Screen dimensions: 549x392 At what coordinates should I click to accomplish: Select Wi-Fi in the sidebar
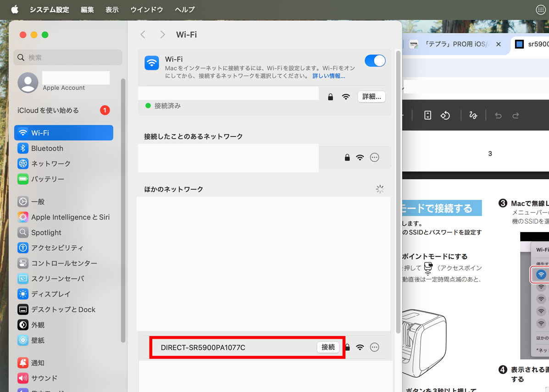[x=63, y=133]
